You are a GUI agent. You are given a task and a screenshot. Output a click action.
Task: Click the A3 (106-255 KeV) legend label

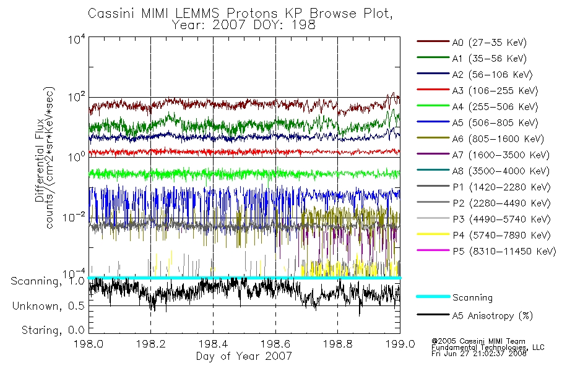click(x=495, y=91)
